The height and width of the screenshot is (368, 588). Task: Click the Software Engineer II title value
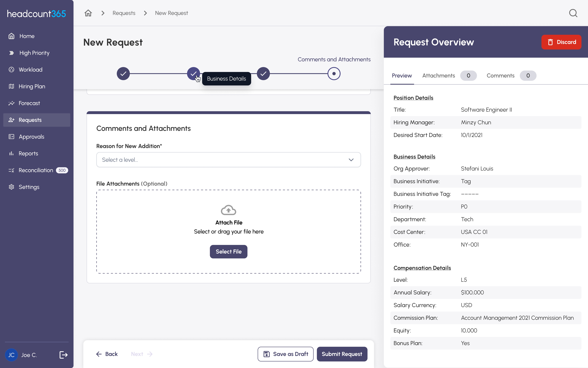coord(486,110)
